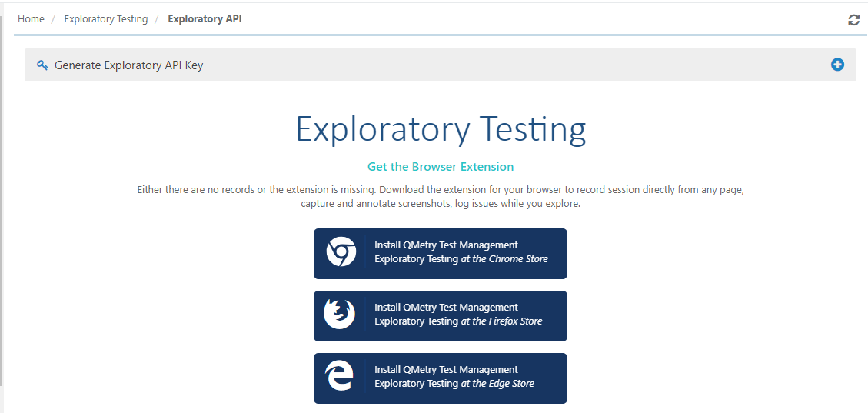Click the Edge logo icon

[339, 378]
